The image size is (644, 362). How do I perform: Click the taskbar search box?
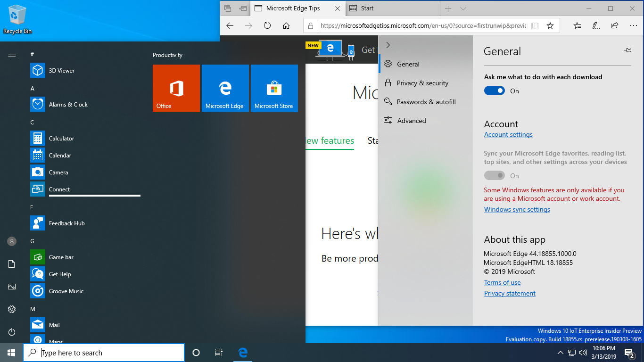(x=104, y=353)
